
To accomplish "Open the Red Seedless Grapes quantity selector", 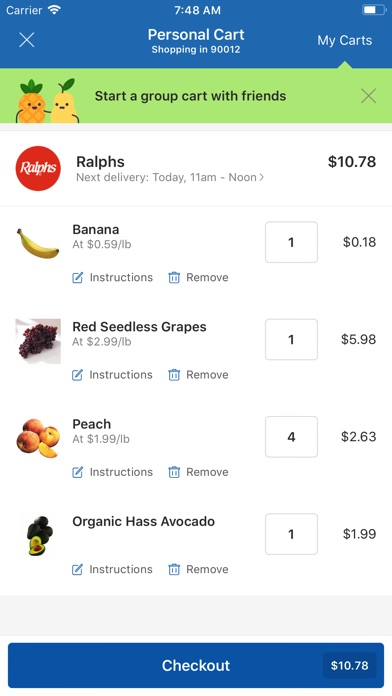I will (x=291, y=340).
